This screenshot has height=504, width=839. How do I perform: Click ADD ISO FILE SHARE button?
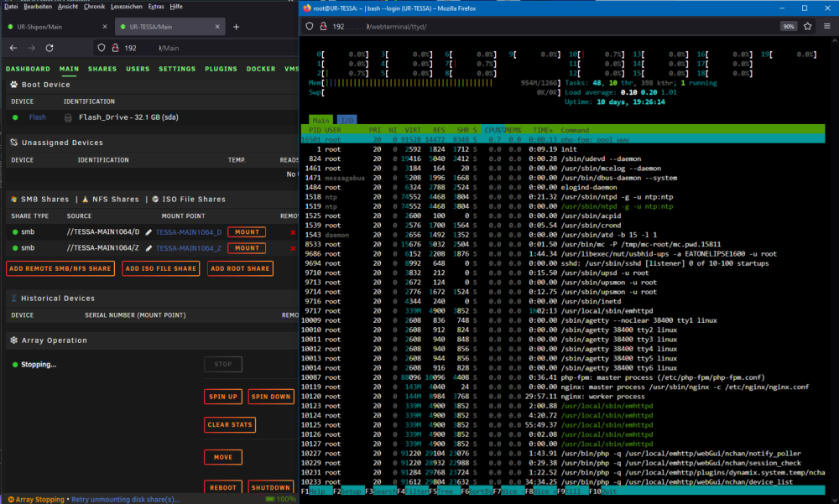point(160,268)
